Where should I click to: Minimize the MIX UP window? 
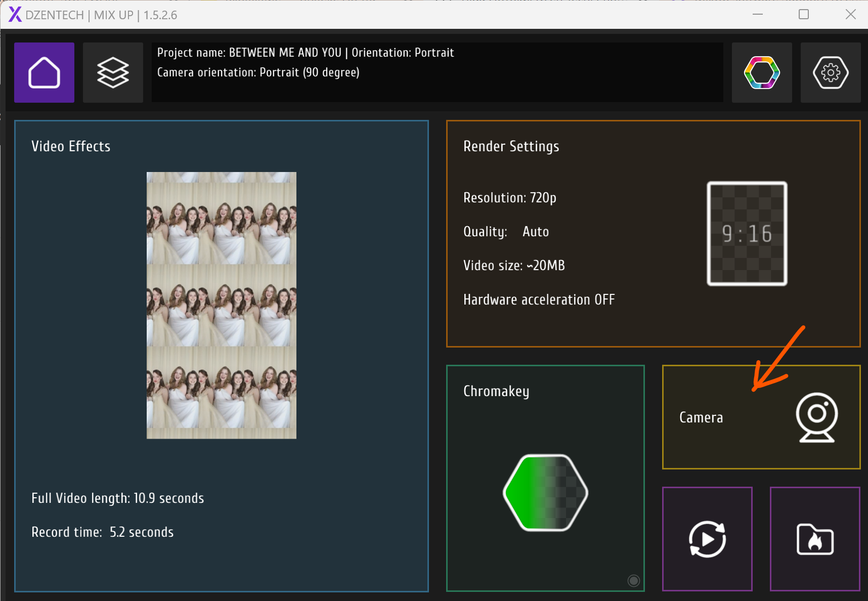(757, 15)
